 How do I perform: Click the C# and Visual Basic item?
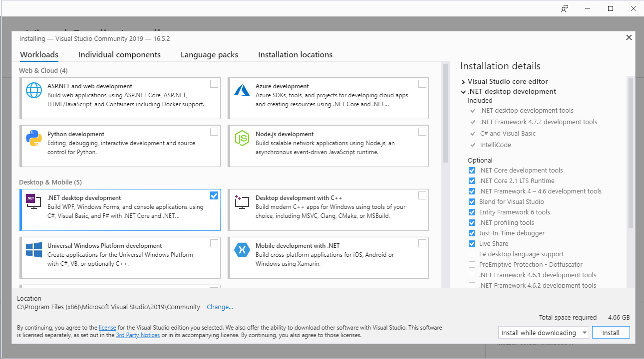(x=508, y=134)
